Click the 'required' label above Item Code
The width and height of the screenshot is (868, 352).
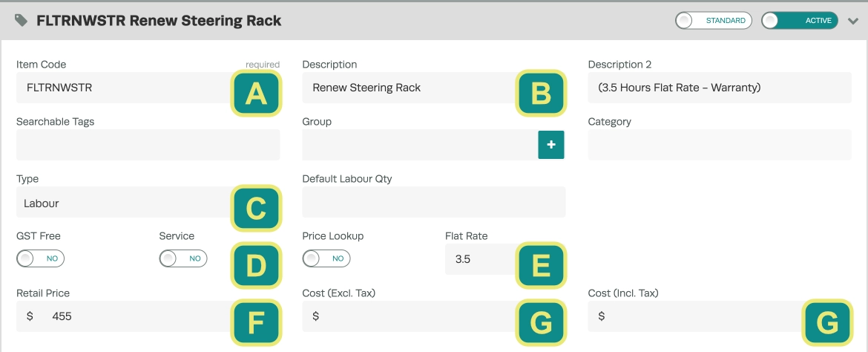(263, 65)
